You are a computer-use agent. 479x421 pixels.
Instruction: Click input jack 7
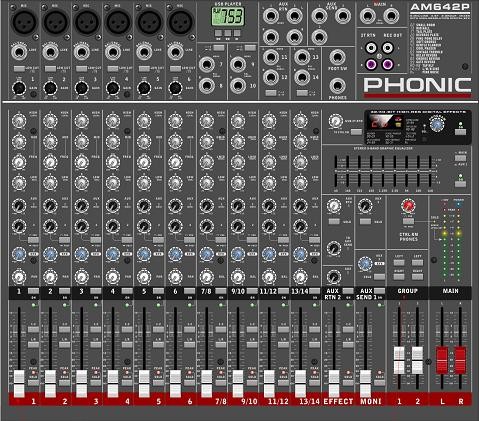tap(207, 64)
